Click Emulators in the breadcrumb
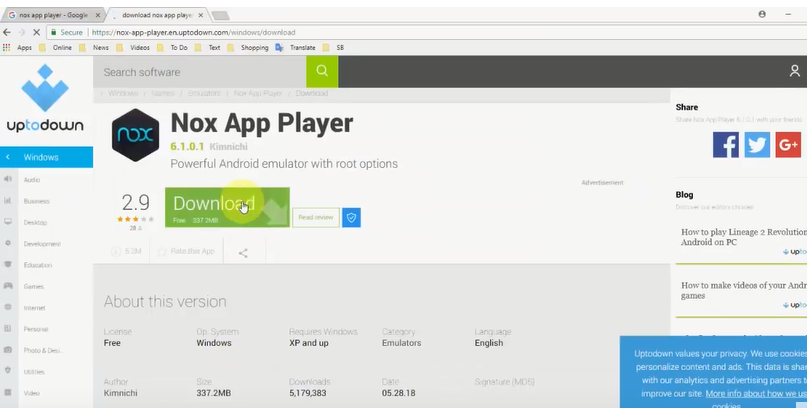Image resolution: width=807 pixels, height=408 pixels. (x=204, y=93)
